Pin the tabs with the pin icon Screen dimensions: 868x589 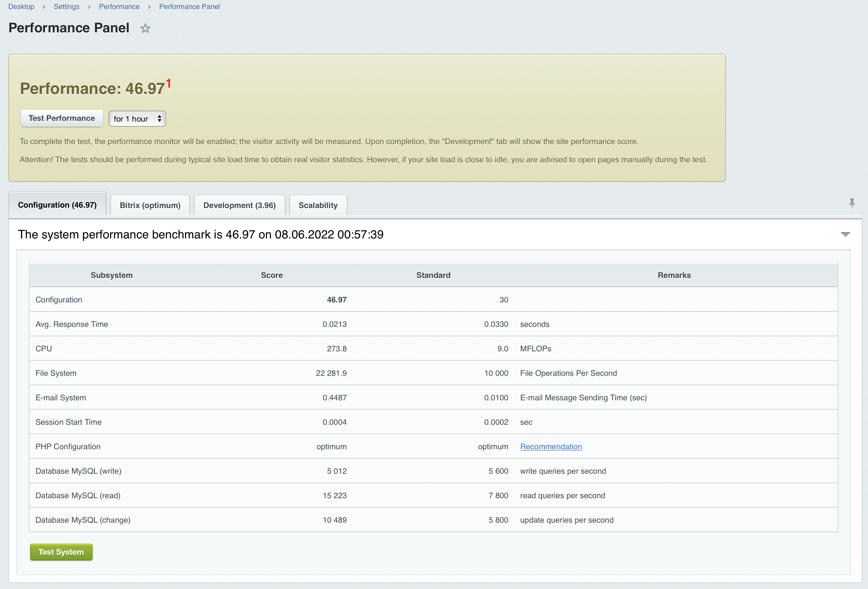coord(852,203)
